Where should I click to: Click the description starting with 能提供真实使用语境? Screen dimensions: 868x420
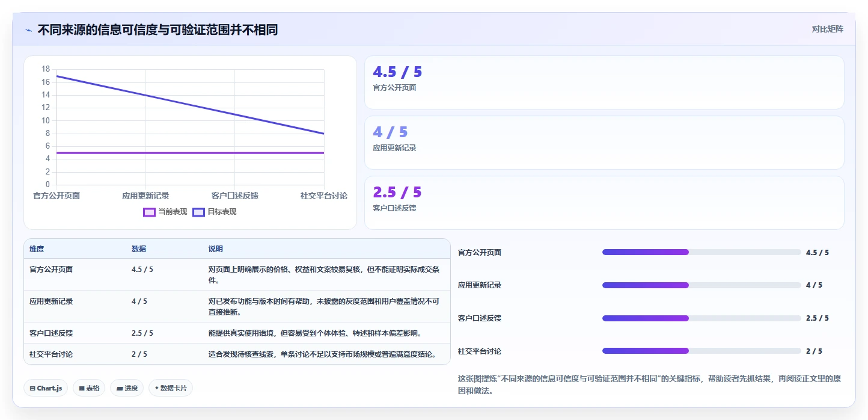[315, 333]
